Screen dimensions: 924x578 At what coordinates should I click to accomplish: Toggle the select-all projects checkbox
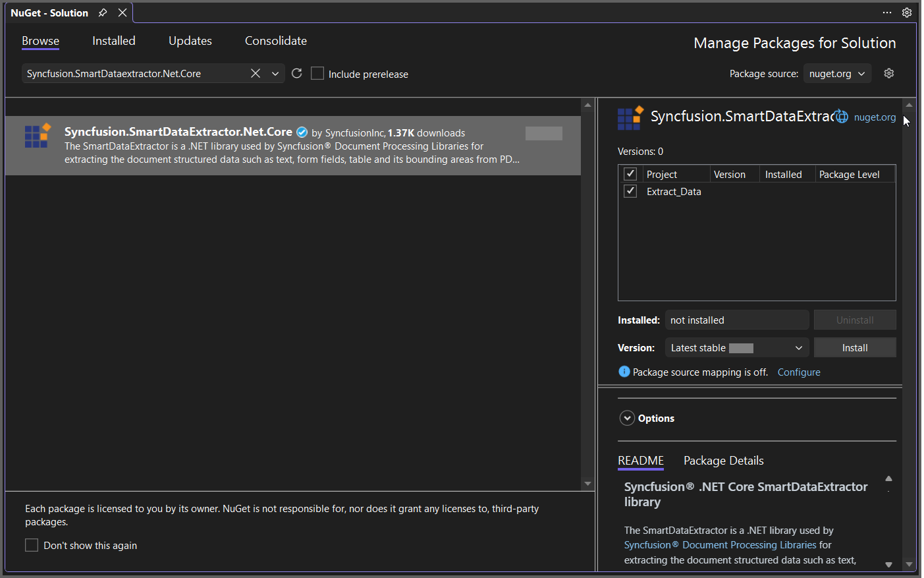630,174
